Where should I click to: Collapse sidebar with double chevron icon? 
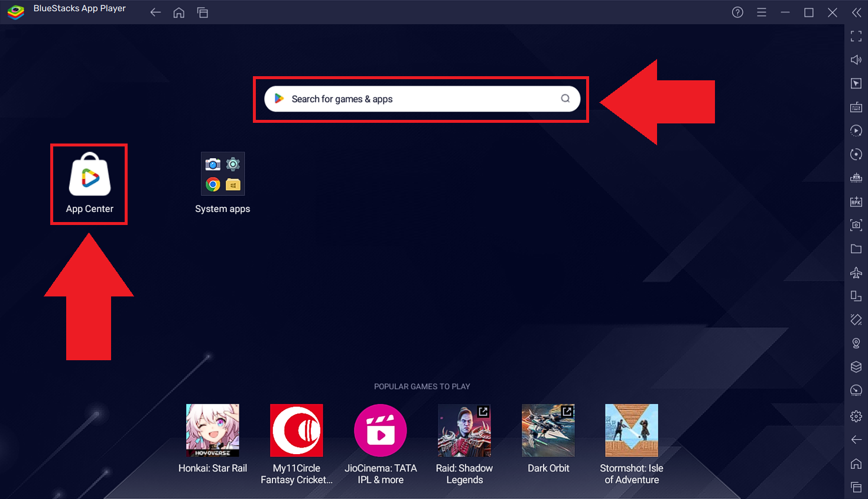[856, 12]
